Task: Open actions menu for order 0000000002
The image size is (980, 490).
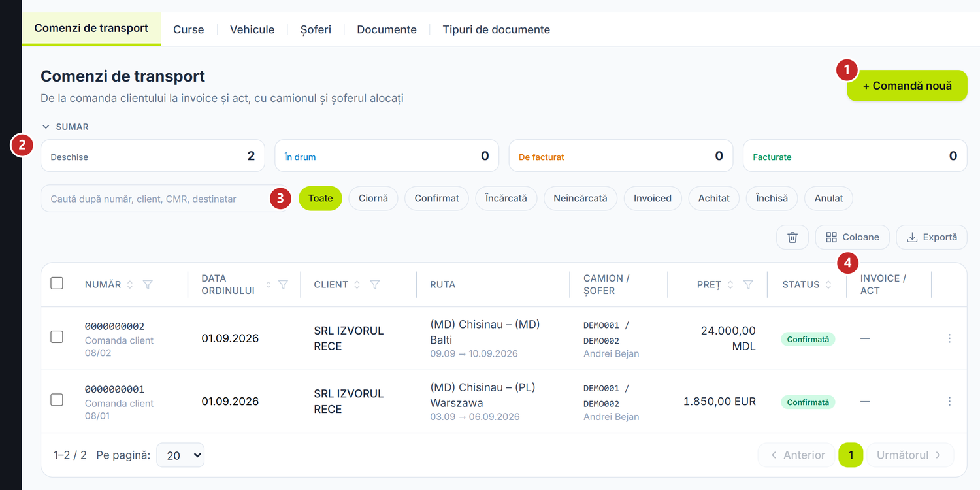Action: coord(949,338)
